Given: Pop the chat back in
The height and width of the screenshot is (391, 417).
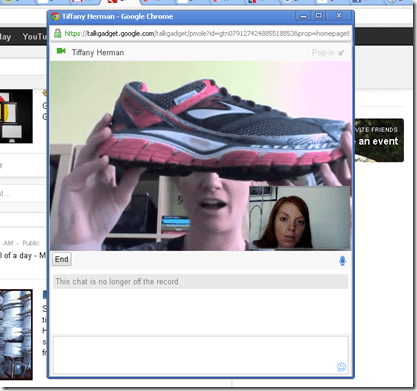Looking at the screenshot, I should point(323,53).
